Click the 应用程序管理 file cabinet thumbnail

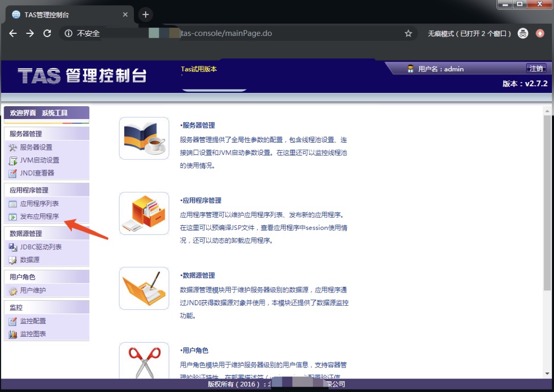pos(144,213)
